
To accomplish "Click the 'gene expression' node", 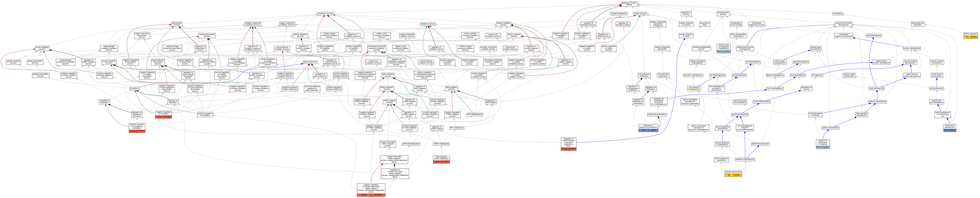I will coord(310,62).
